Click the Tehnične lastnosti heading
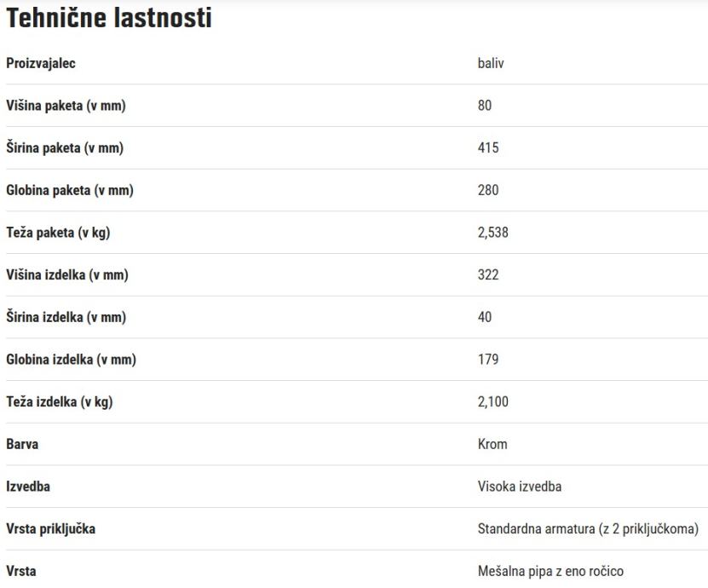 click(x=109, y=18)
